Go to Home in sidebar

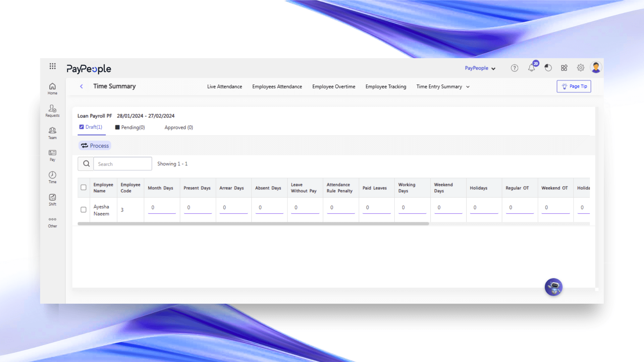(x=52, y=88)
